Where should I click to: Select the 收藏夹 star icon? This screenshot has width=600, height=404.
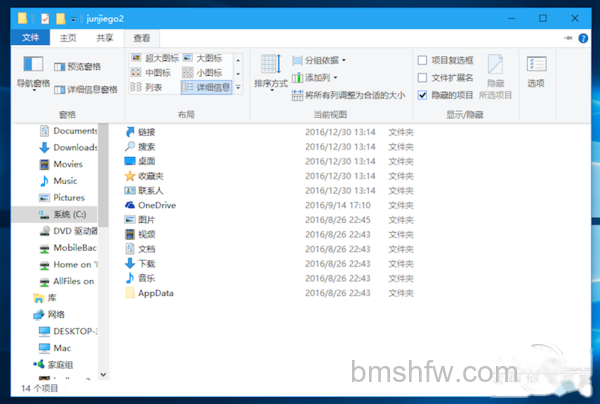tap(130, 176)
